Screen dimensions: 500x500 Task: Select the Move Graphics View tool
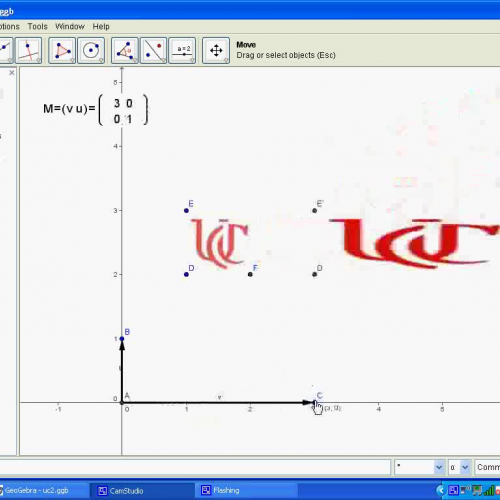tap(216, 51)
